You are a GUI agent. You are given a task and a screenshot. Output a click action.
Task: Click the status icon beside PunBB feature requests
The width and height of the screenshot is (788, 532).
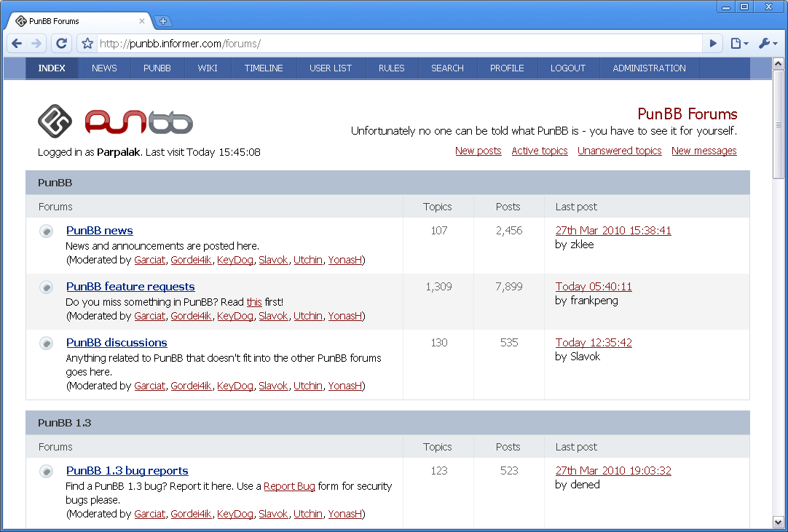pyautogui.click(x=46, y=287)
